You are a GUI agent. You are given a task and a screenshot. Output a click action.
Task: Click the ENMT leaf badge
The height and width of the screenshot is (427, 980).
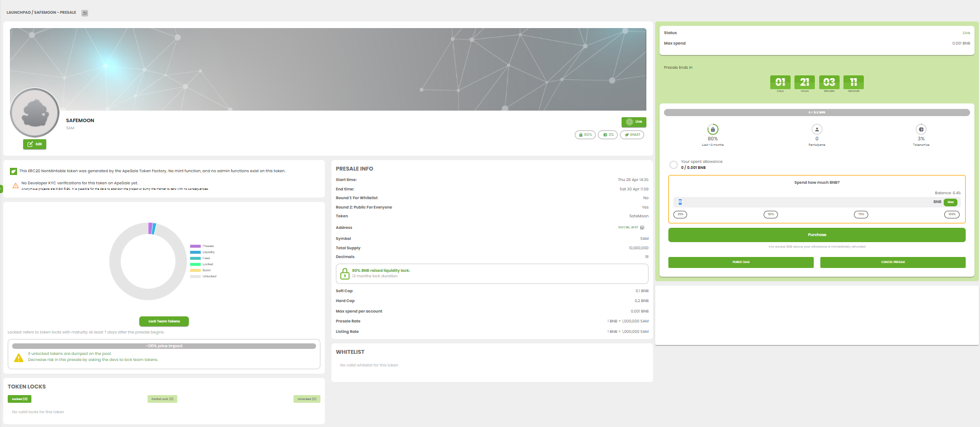632,135
